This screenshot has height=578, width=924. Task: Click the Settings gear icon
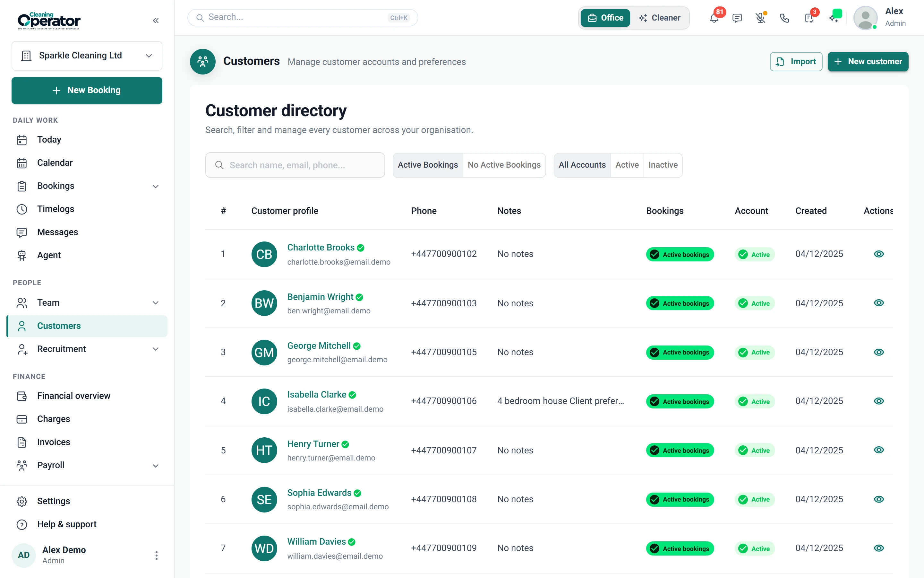click(22, 501)
